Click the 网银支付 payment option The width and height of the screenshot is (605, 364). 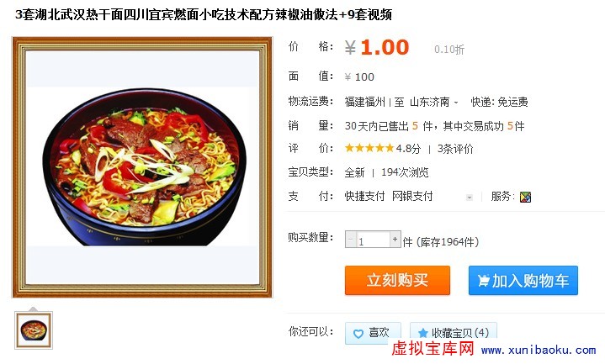coord(412,196)
